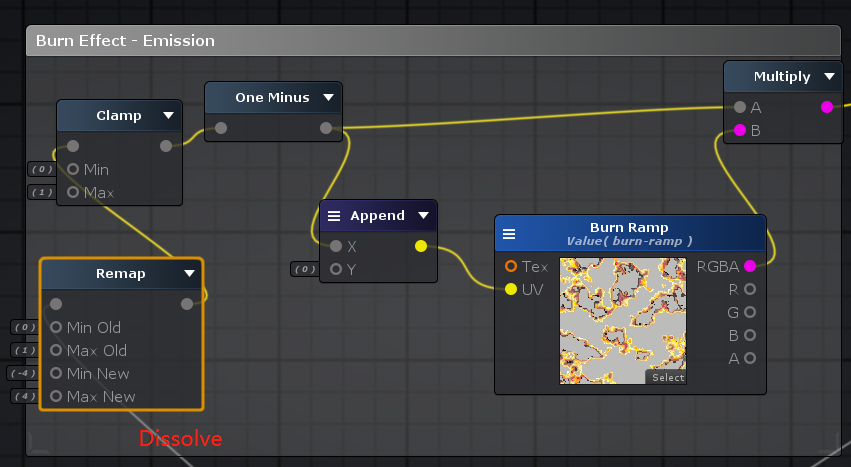This screenshot has width=851, height=467.
Task: Click the Remap Min Old value field (0)
Action: pyautogui.click(x=25, y=327)
